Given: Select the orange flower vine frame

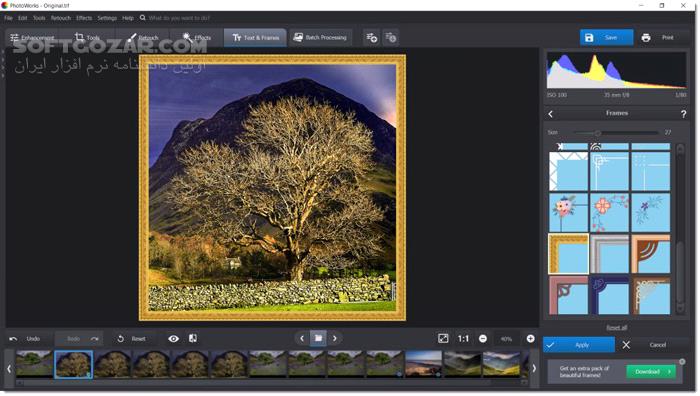Looking at the screenshot, I should [x=609, y=213].
